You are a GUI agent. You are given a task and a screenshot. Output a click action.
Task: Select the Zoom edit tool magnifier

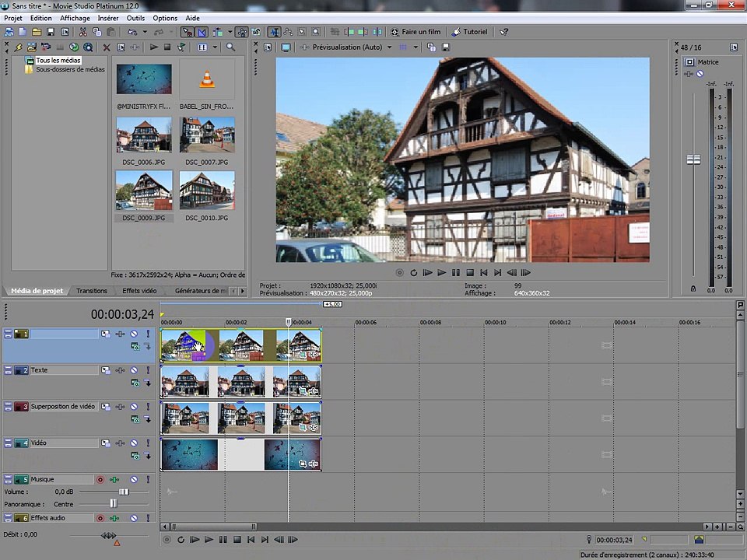(316, 32)
